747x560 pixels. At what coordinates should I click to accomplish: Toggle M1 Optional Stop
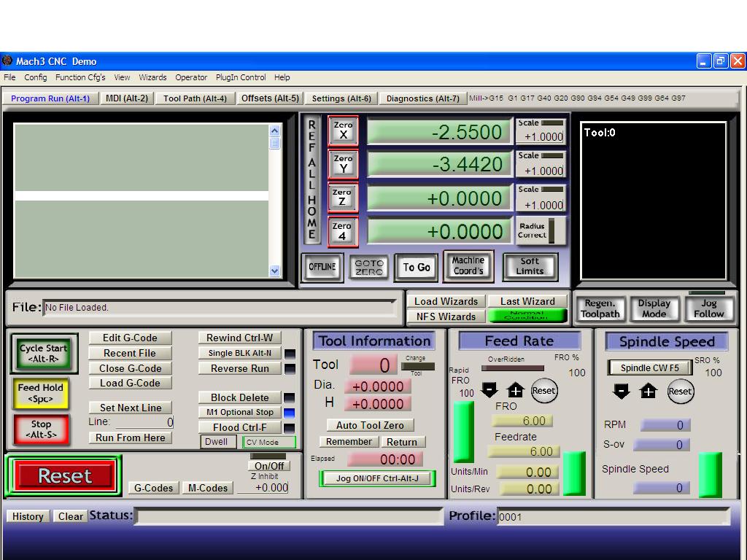tap(239, 413)
